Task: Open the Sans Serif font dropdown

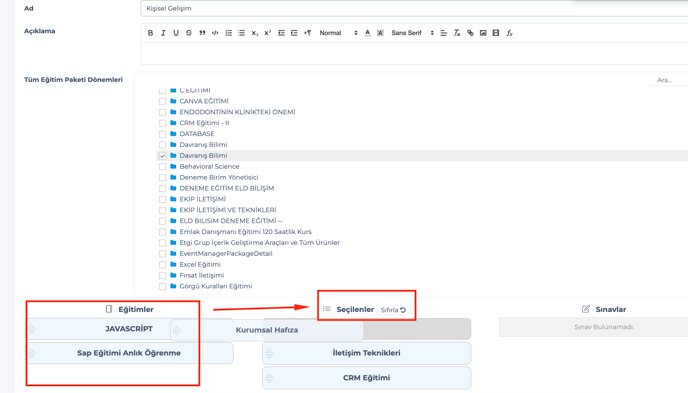Action: [x=412, y=33]
